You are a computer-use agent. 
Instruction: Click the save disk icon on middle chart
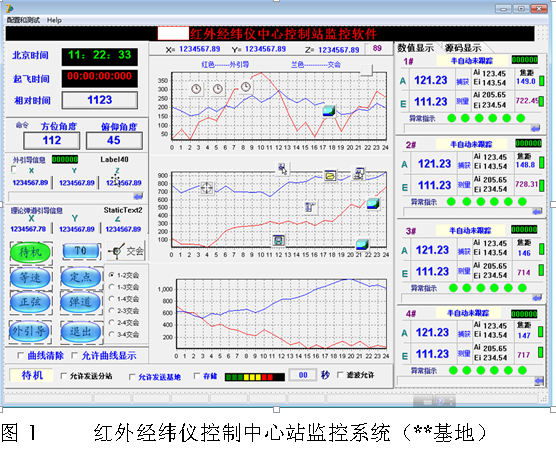pyautogui.click(x=278, y=240)
